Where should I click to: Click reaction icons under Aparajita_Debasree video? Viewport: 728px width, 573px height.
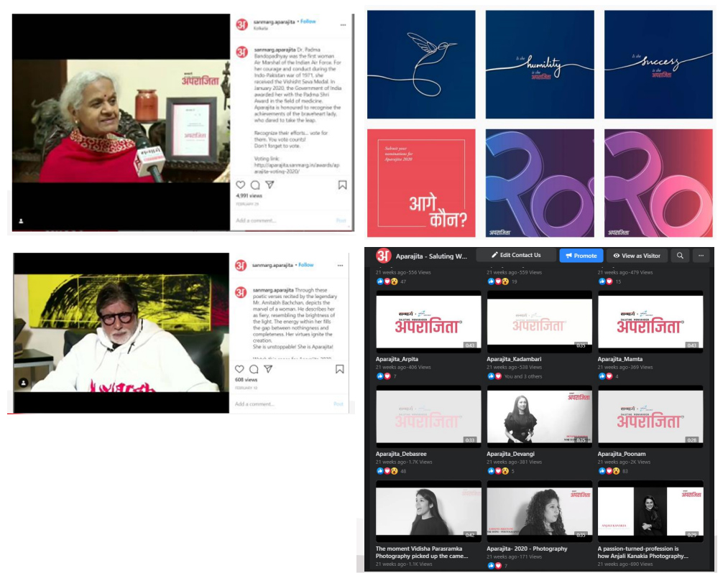coord(387,471)
